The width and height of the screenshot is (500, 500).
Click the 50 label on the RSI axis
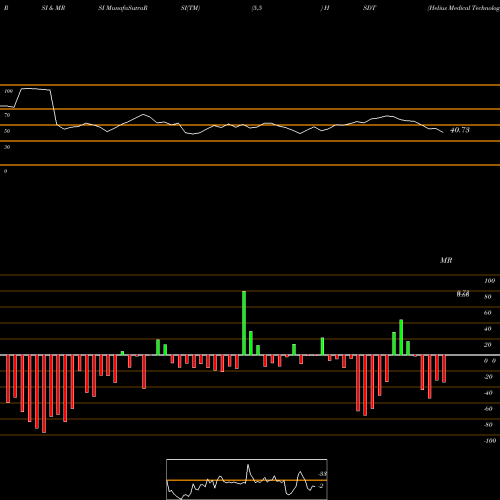[7, 131]
